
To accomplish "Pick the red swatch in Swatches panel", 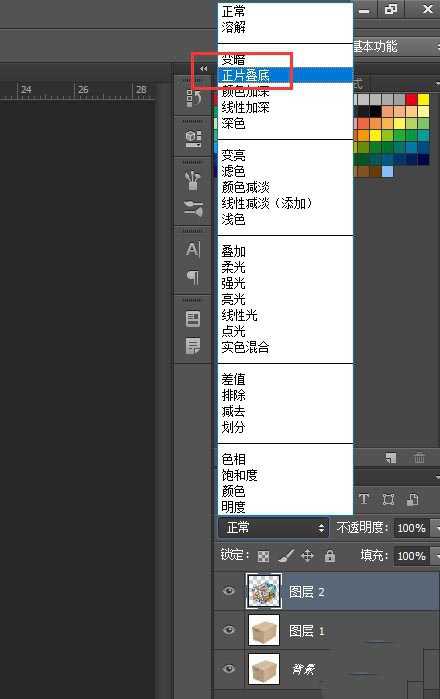I will click(x=411, y=99).
